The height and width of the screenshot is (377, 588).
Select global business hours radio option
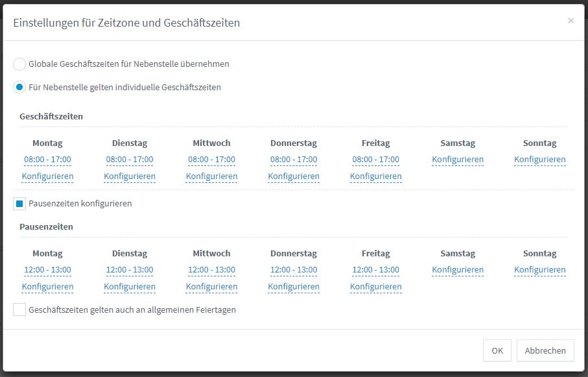point(19,64)
